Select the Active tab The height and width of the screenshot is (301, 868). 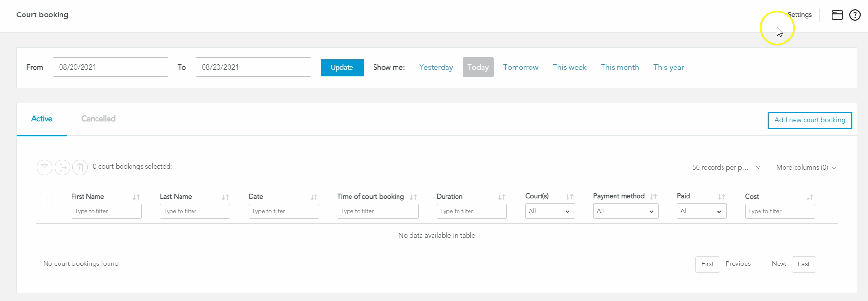point(42,119)
